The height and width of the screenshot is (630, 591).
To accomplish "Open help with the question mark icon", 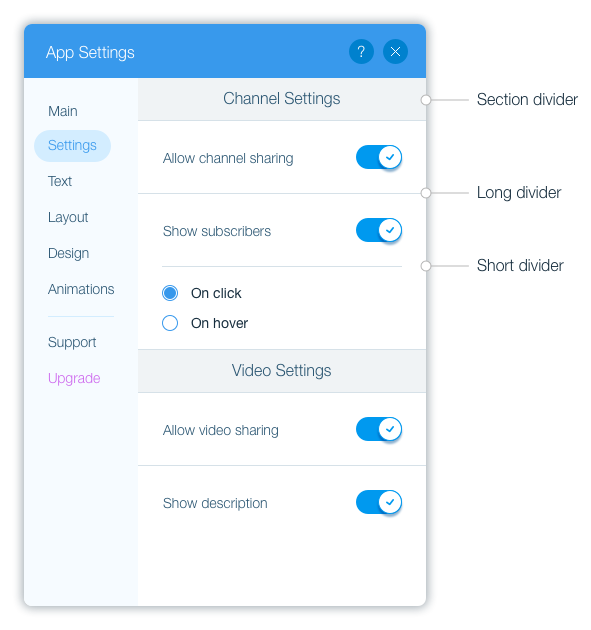I will point(361,51).
